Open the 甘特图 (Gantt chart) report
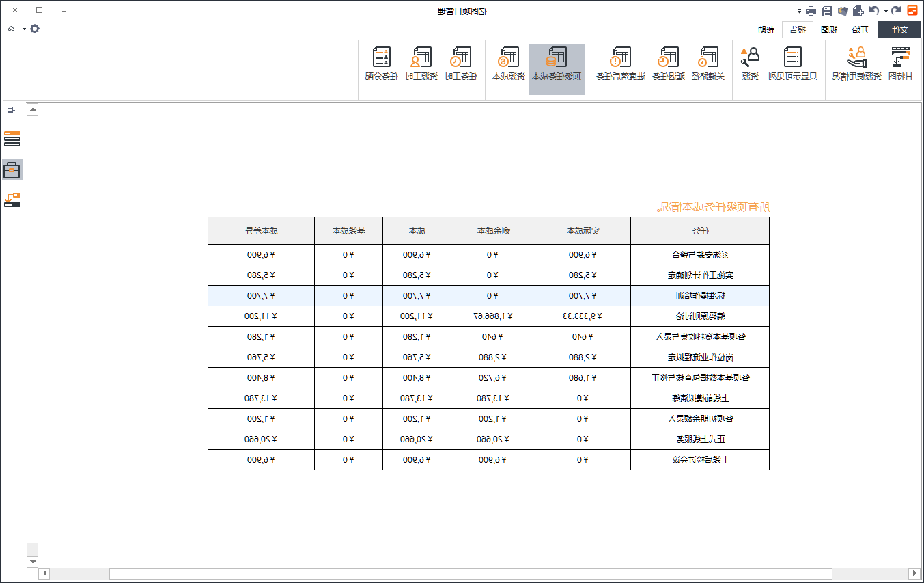 [x=901, y=64]
